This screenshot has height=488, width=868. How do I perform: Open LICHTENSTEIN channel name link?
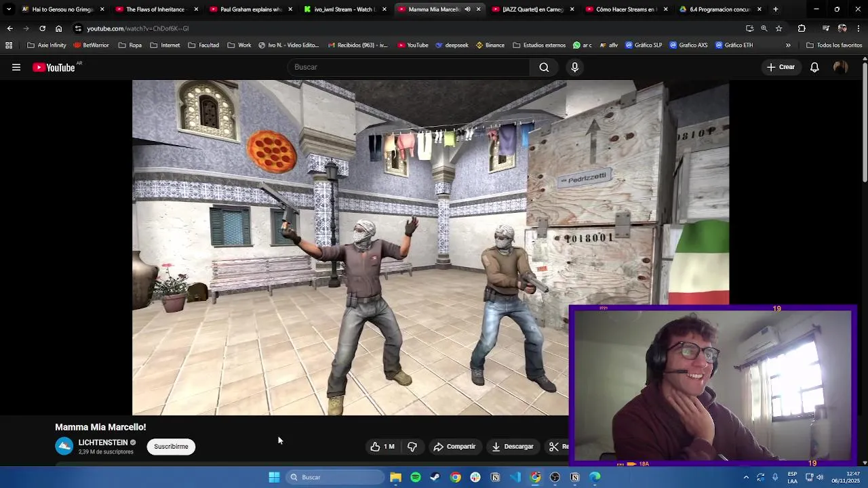point(102,443)
